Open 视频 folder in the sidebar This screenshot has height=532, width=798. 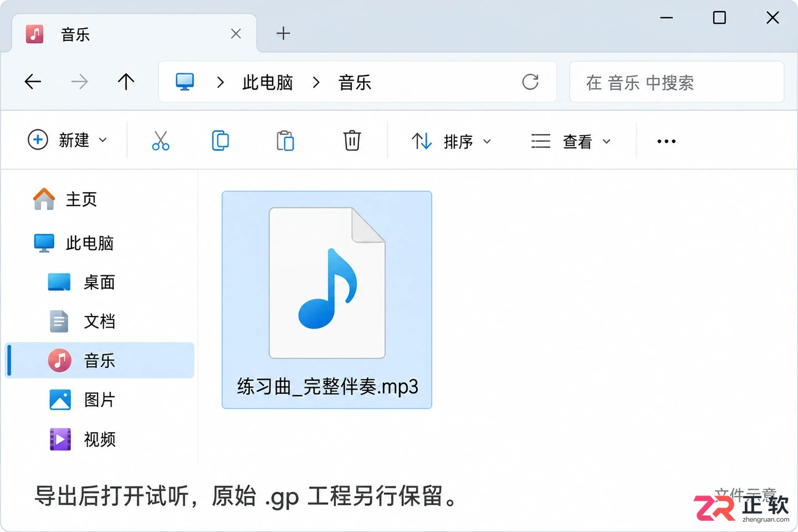82,439
